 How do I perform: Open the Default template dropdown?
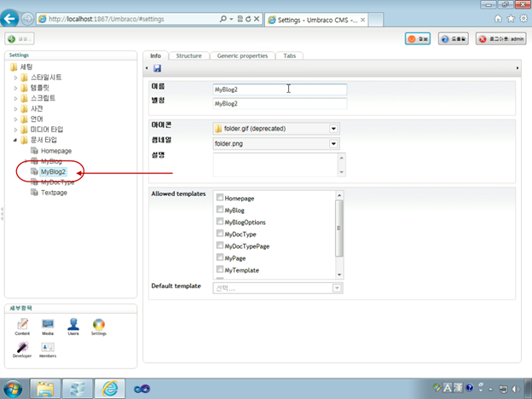pos(337,288)
